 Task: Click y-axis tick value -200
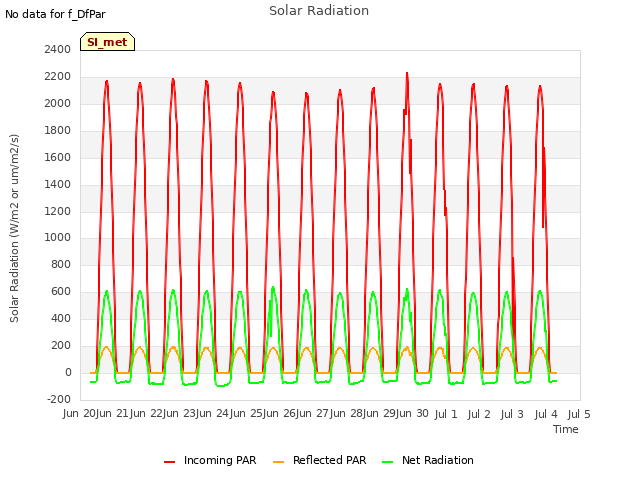click(59, 399)
